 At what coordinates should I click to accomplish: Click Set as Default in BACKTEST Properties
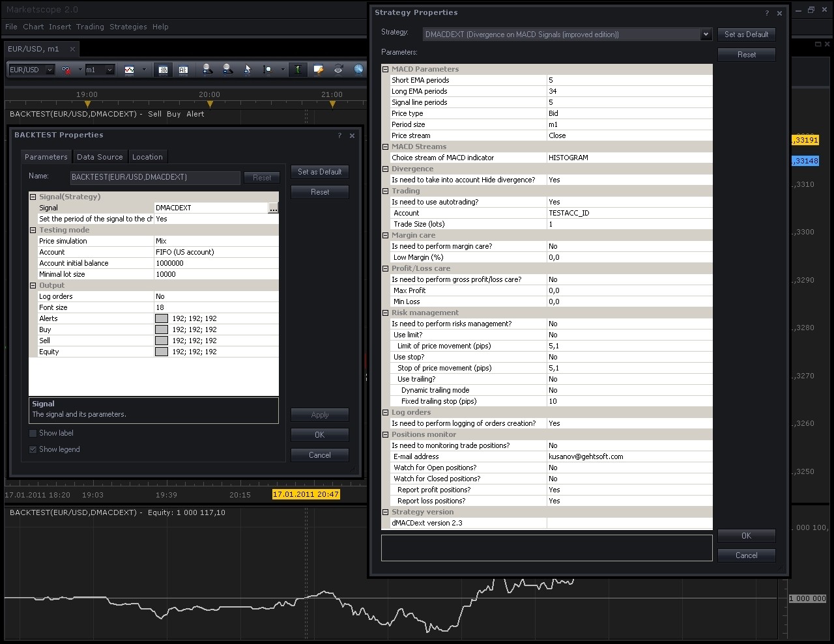320,172
